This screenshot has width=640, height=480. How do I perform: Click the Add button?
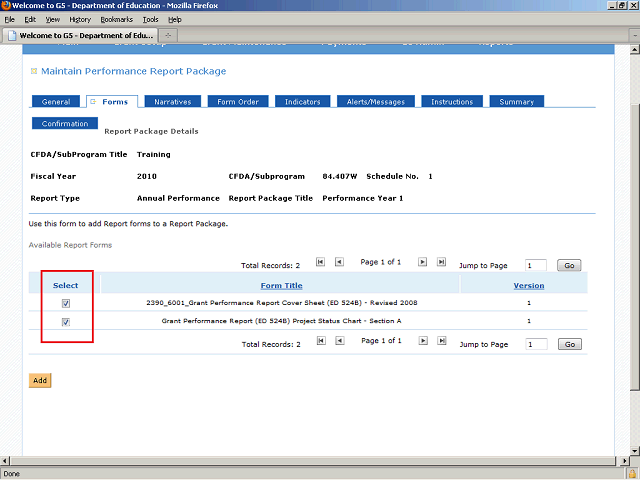tap(40, 381)
